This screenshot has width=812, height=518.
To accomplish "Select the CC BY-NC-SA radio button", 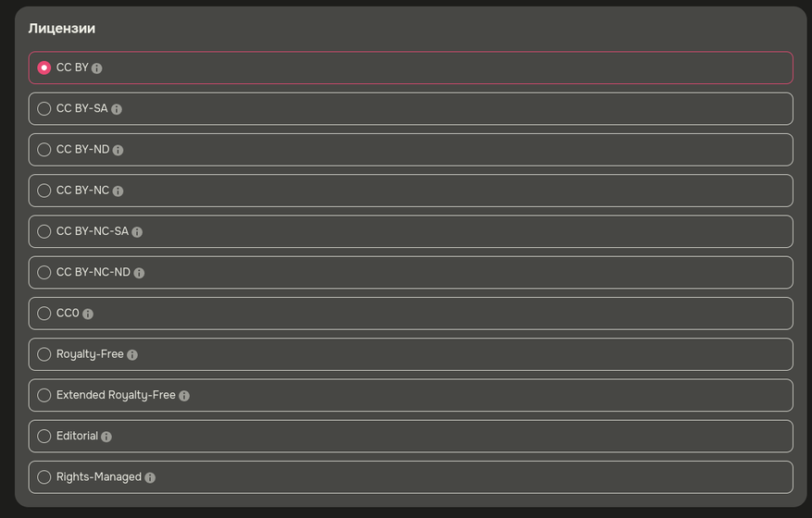I will pyautogui.click(x=44, y=232).
